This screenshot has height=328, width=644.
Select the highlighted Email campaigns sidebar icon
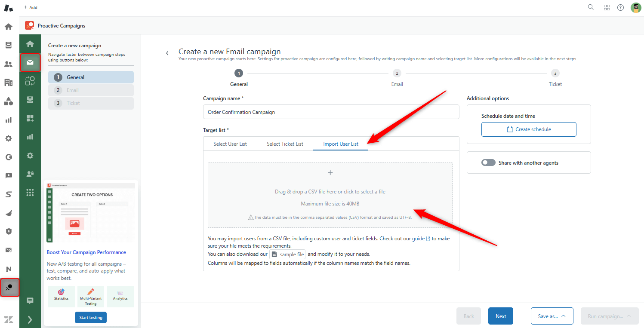30,62
